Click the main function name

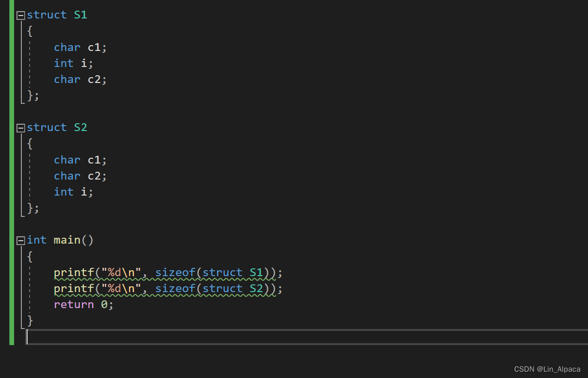(67, 240)
